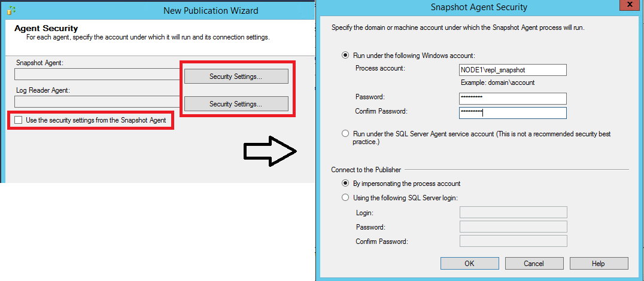Open Log Reader Agent Security Settings button
This screenshot has width=644, height=281.
click(236, 104)
